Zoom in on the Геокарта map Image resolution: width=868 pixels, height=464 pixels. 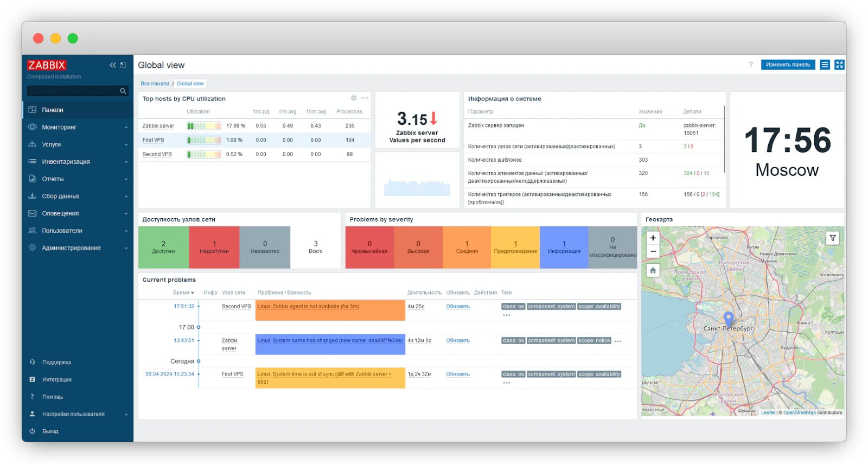tap(653, 238)
